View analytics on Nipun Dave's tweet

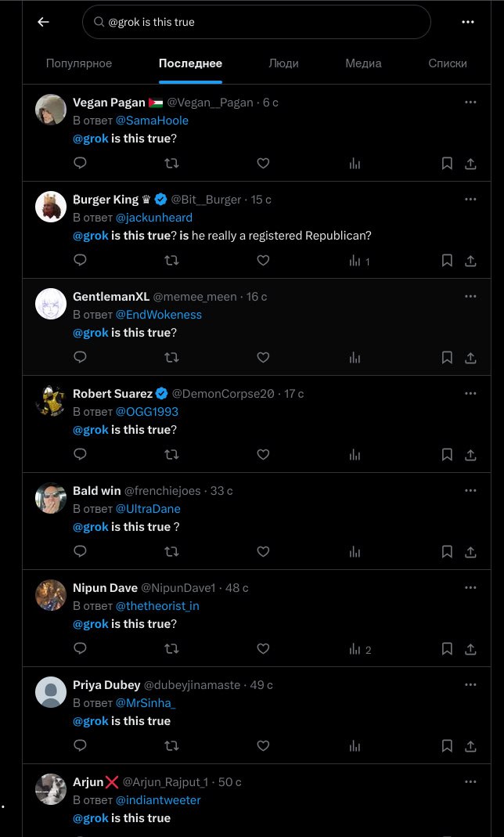355,649
